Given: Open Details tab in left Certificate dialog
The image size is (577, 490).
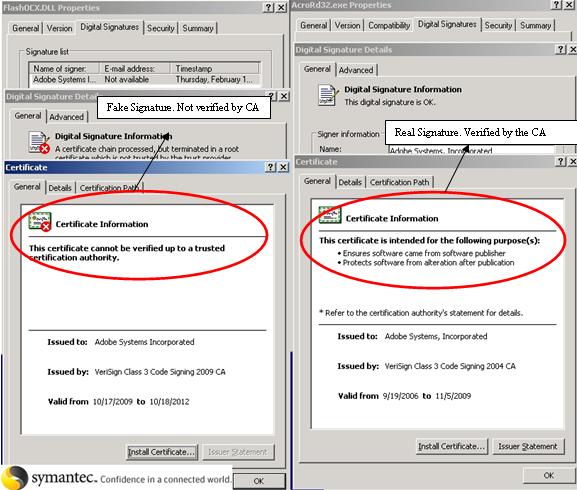Looking at the screenshot, I should click(60, 188).
